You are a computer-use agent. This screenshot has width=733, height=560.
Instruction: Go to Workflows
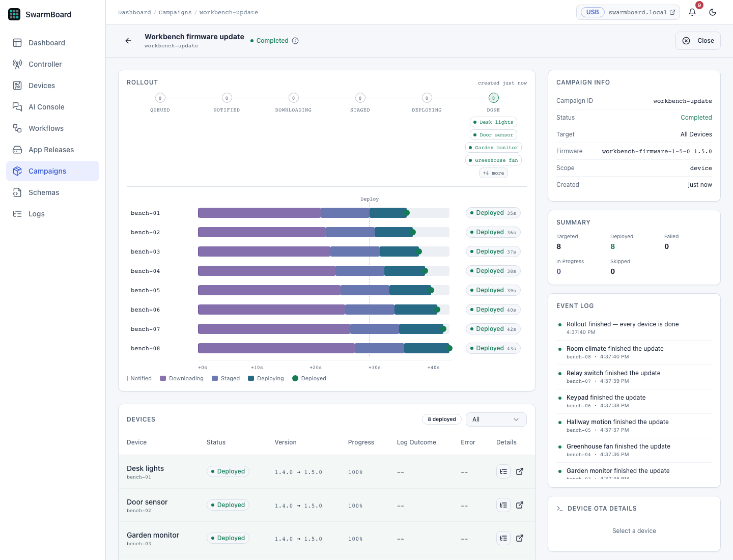52,128
